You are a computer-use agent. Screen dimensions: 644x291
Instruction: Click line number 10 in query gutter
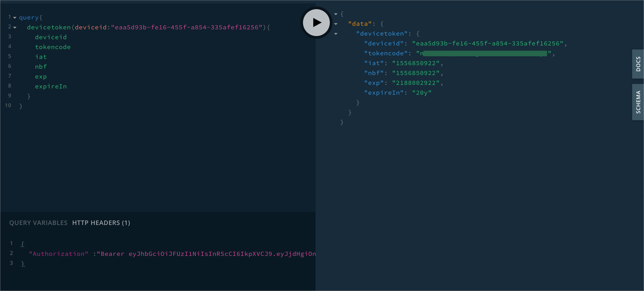[8, 105]
